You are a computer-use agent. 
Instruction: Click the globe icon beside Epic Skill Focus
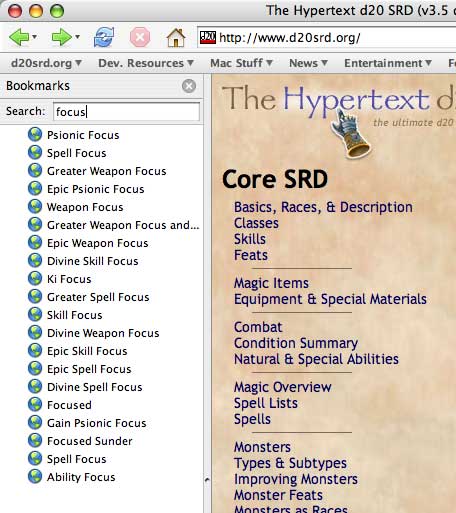tap(35, 351)
